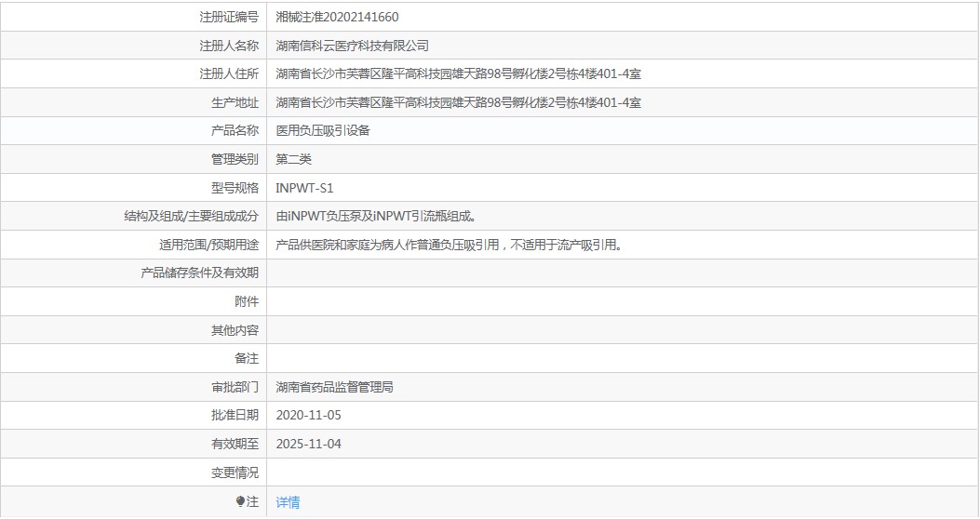Click the 其他内容 row label
Image resolution: width=980 pixels, height=519 pixels.
[235, 330]
